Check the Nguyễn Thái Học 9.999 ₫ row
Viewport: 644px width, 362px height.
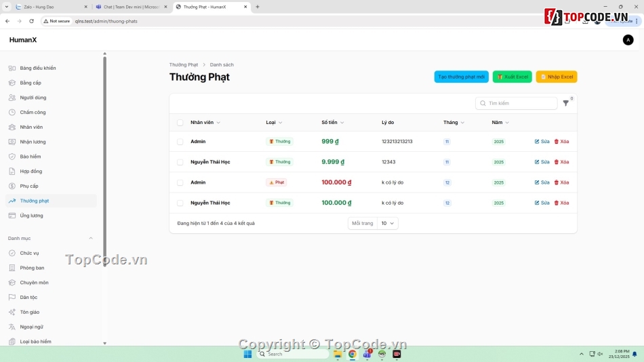click(x=180, y=162)
